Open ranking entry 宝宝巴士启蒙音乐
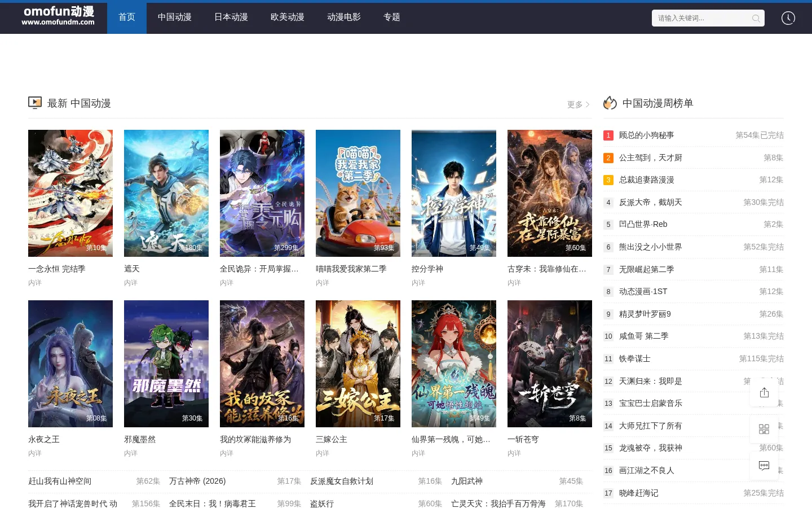The width and height of the screenshot is (812, 508). pos(651,403)
